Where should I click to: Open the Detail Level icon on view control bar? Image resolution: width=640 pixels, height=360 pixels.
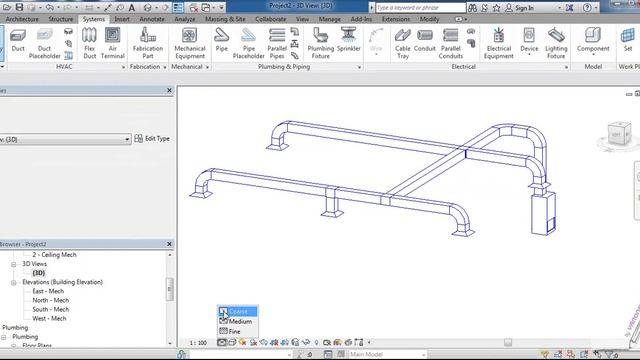pyautogui.click(x=222, y=342)
